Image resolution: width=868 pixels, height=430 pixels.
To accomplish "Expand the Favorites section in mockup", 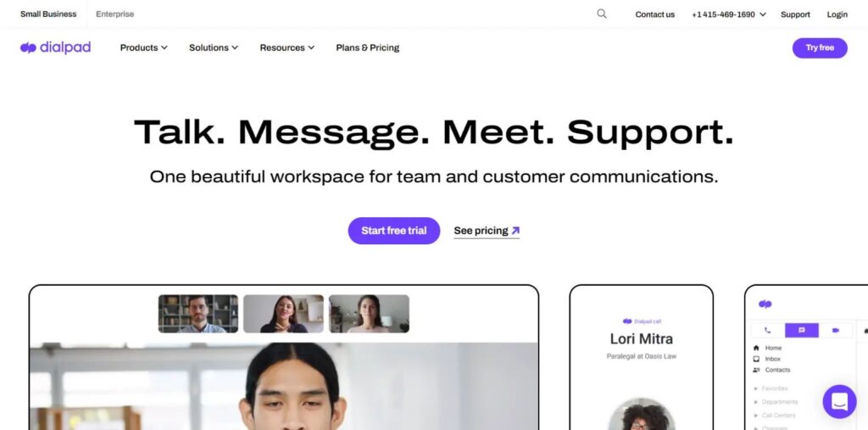I will click(x=771, y=388).
